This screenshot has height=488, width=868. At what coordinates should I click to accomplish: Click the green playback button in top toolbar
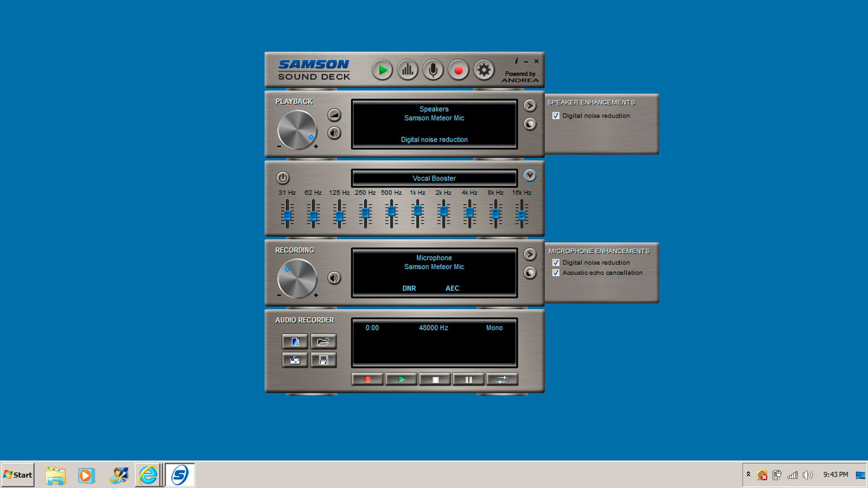tap(382, 70)
